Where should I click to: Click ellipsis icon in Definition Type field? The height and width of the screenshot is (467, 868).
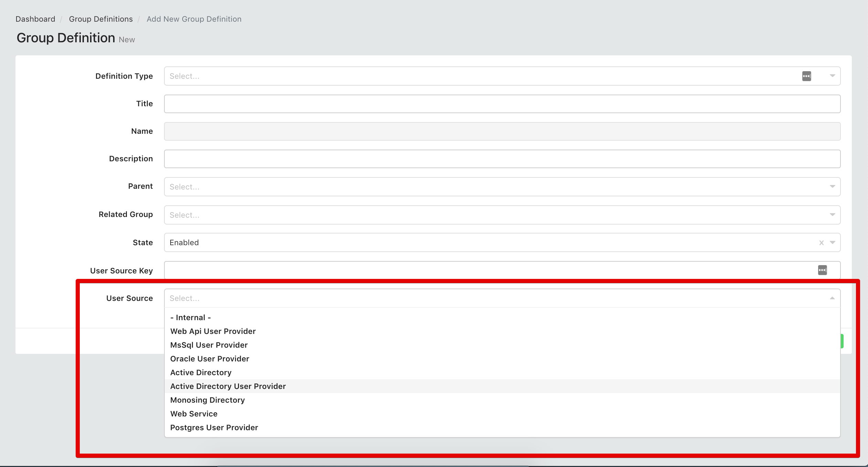point(806,76)
